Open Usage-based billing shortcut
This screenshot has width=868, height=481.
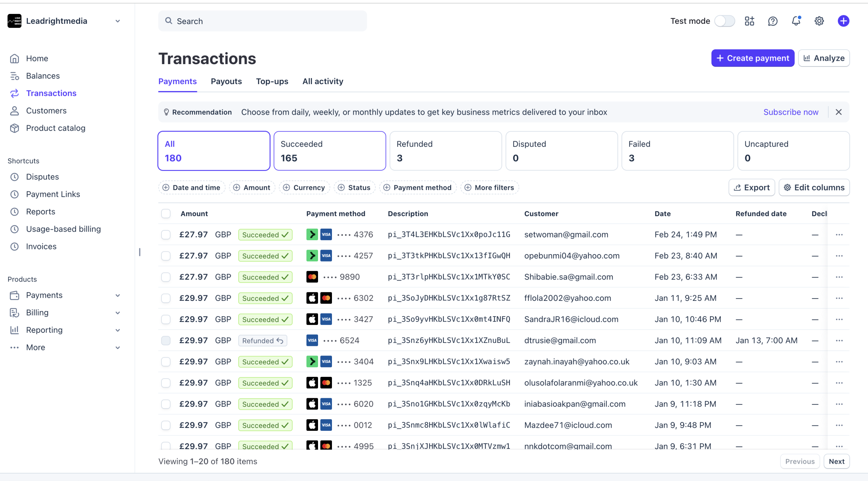pos(63,229)
